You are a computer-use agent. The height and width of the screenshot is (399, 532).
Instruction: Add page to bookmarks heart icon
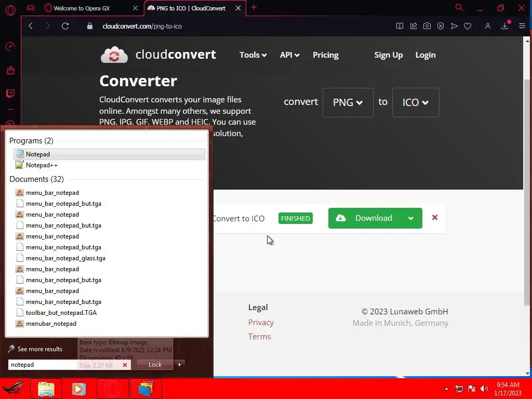(468, 26)
